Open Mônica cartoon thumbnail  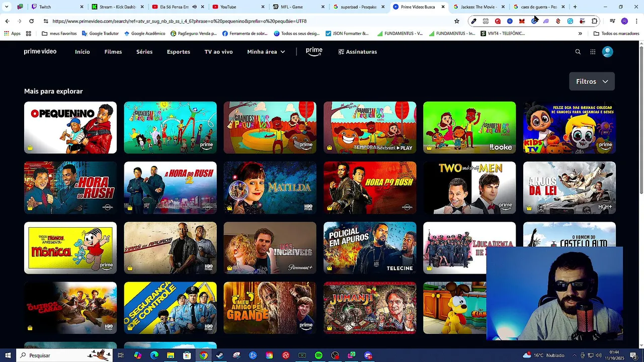[70, 248]
